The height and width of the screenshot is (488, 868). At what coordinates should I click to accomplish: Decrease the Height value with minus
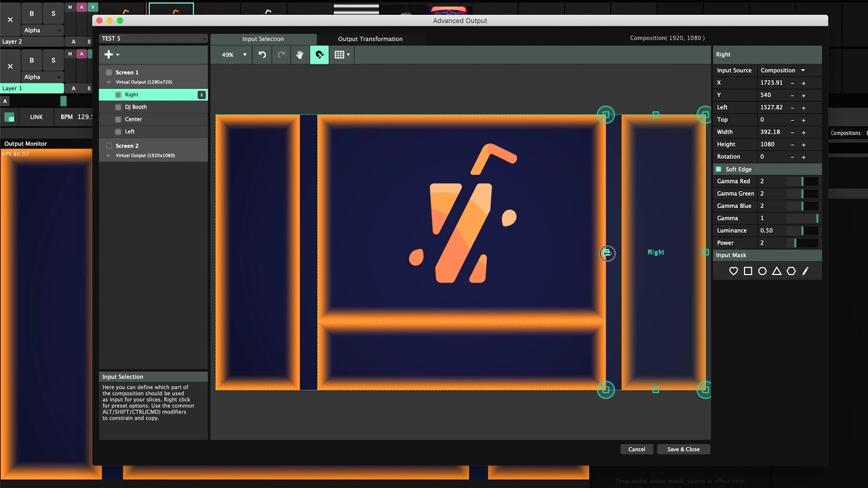click(x=793, y=144)
